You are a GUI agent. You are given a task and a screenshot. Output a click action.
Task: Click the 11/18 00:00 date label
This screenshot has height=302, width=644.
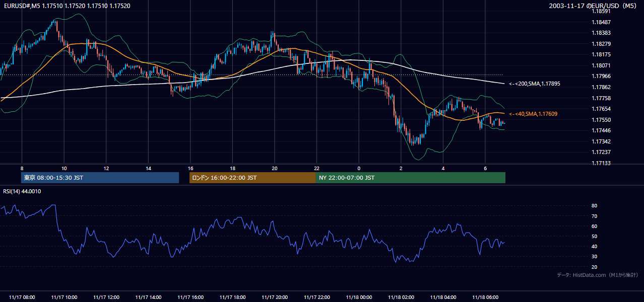pyautogui.click(x=359, y=297)
